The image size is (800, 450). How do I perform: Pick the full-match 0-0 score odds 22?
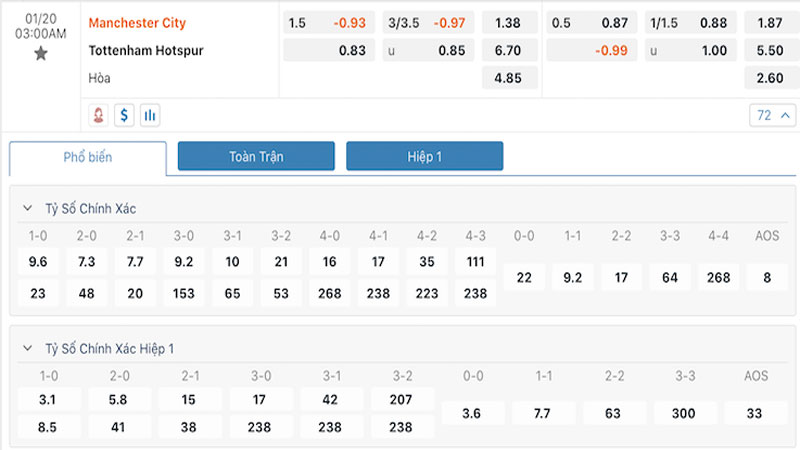tap(524, 277)
